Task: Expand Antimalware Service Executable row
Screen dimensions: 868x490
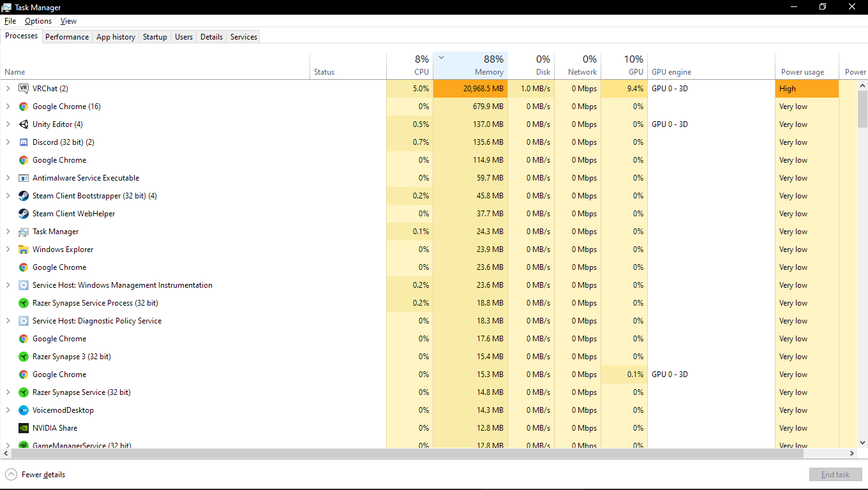Action: 8,178
